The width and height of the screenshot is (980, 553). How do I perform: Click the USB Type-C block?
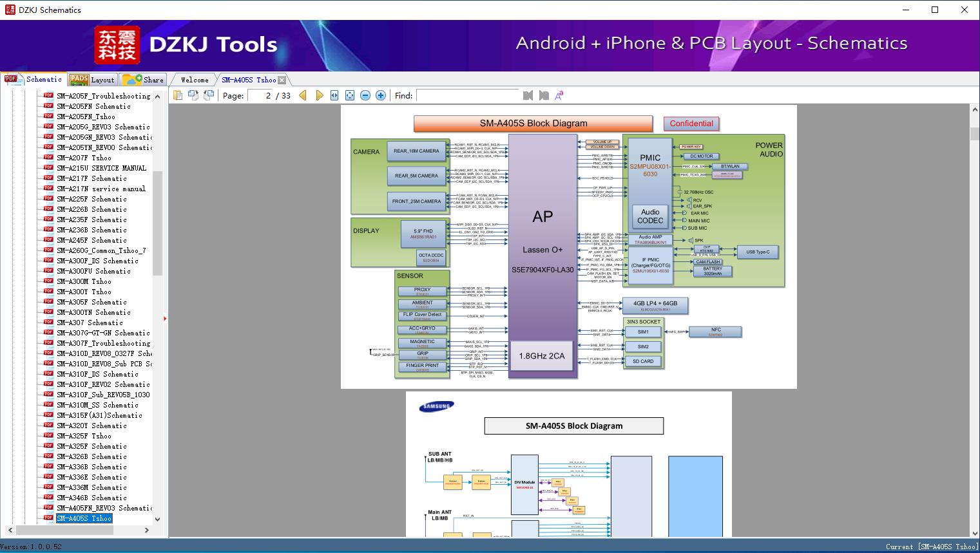(758, 252)
